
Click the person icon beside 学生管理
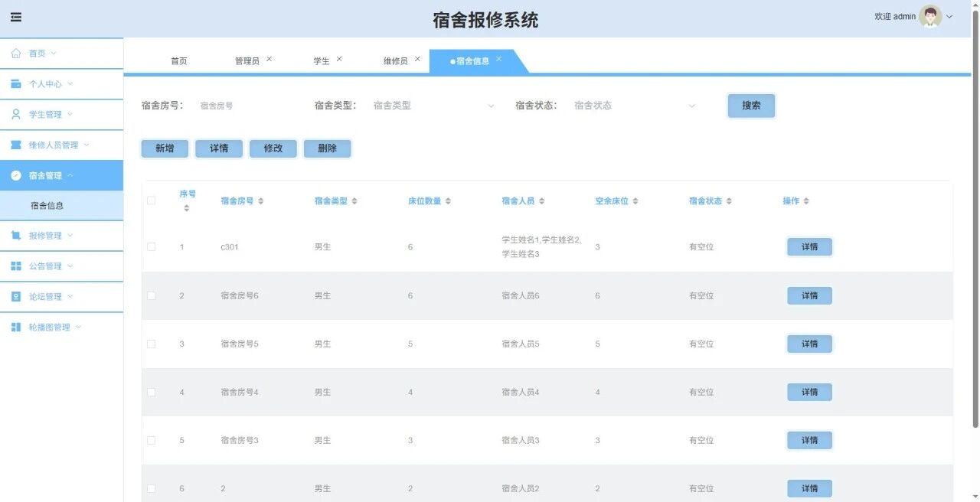[x=16, y=114]
